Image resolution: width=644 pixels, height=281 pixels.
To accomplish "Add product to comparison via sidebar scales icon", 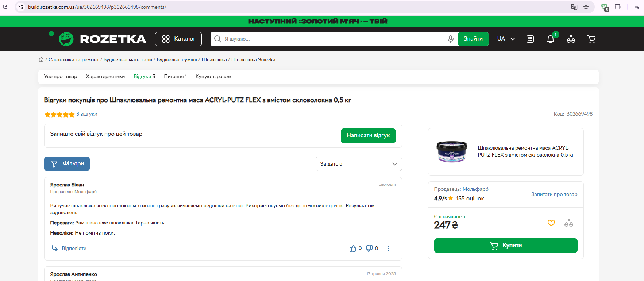I will pyautogui.click(x=569, y=223).
